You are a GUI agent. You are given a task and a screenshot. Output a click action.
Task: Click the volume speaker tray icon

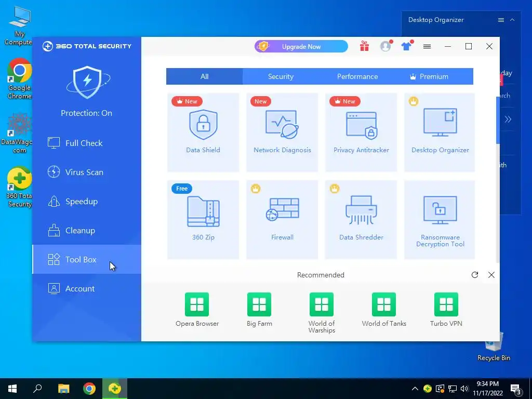464,389
